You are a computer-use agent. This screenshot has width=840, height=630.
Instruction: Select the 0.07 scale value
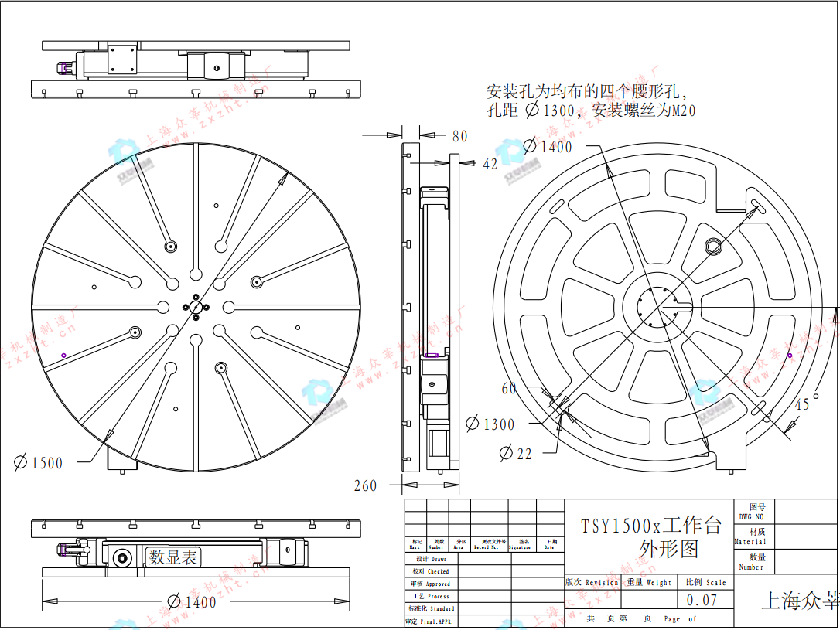[x=702, y=600]
